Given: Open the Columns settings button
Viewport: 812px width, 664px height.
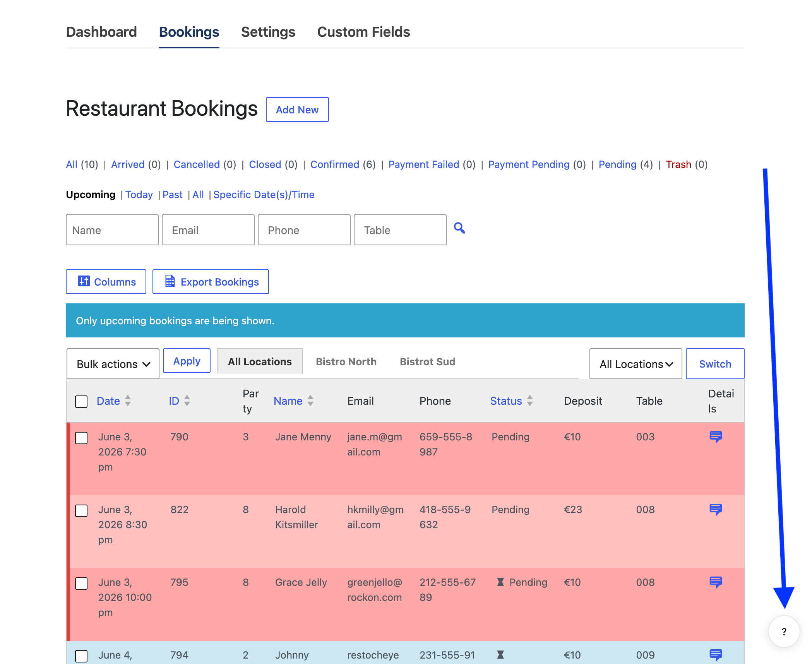Looking at the screenshot, I should pyautogui.click(x=106, y=282).
